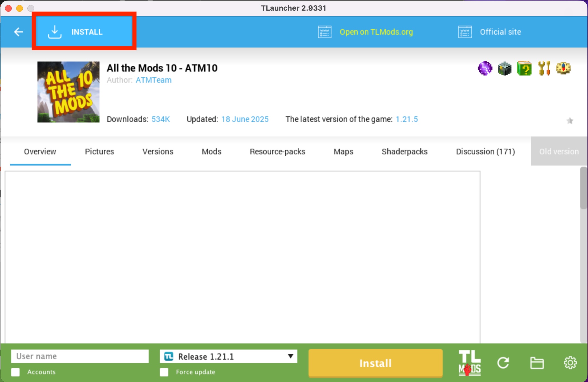Click the refresh icon in bottom bar

(x=503, y=363)
